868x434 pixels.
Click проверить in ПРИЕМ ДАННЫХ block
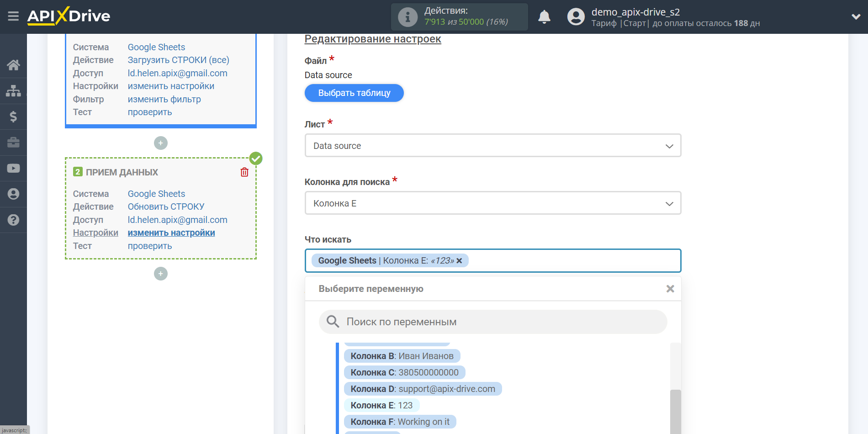coord(150,246)
